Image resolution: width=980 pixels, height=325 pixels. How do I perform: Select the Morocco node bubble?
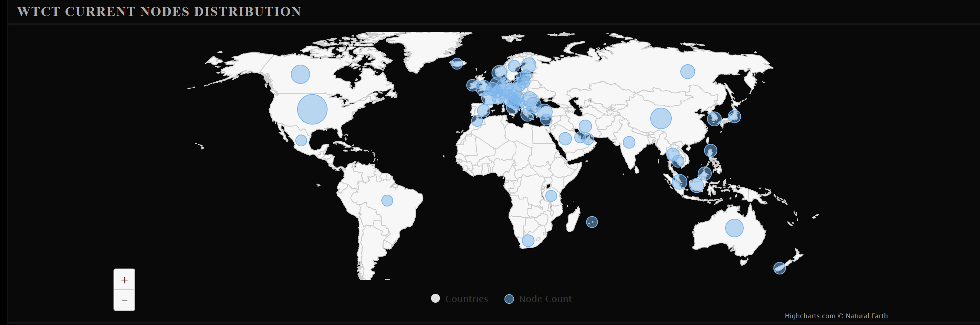click(477, 121)
